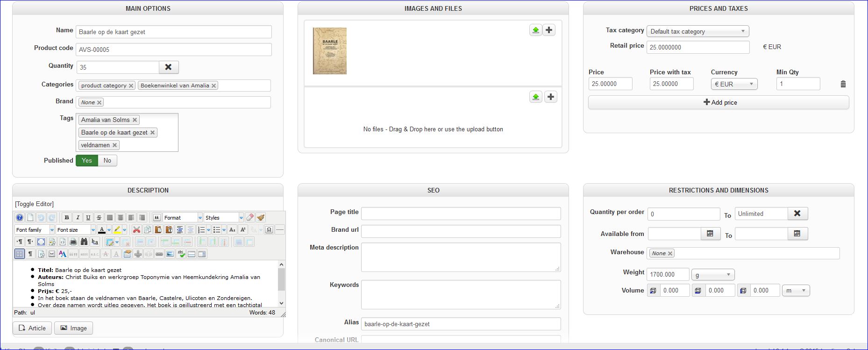Set Published to No
The height and width of the screenshot is (350, 868).
(107, 161)
